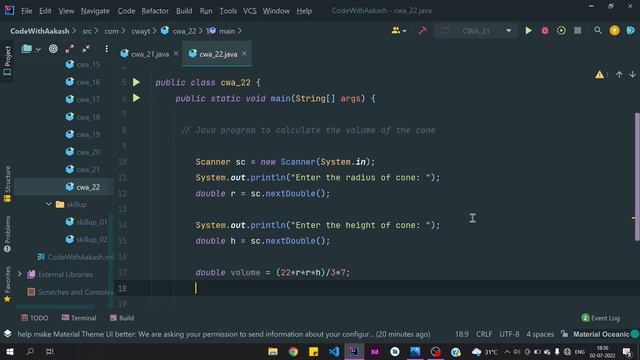640x360 pixels.
Task: Open the Refactor menu
Action: (x=155, y=11)
